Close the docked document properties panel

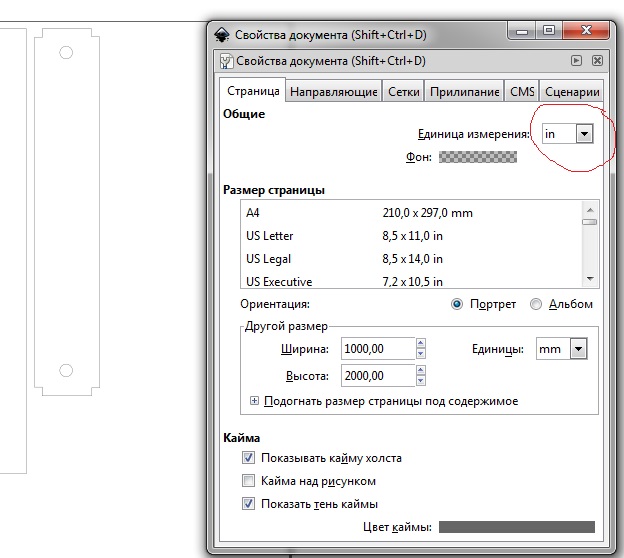click(x=597, y=60)
